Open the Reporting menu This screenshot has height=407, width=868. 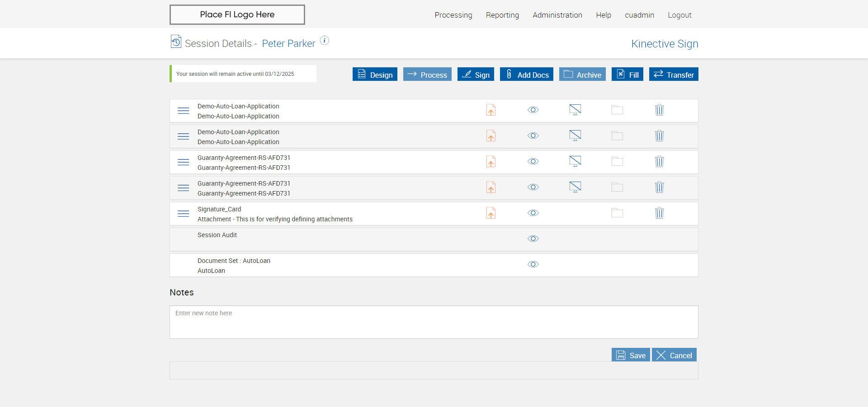[502, 15]
